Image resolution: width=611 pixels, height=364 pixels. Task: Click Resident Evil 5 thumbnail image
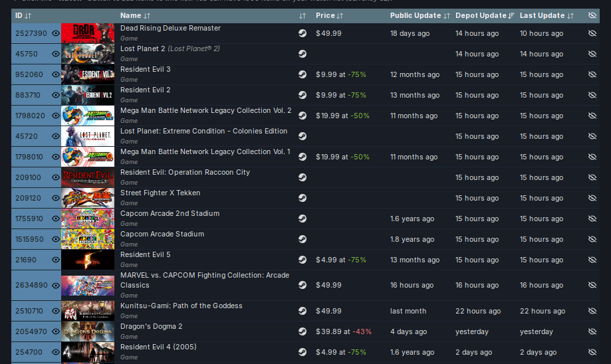tap(88, 260)
